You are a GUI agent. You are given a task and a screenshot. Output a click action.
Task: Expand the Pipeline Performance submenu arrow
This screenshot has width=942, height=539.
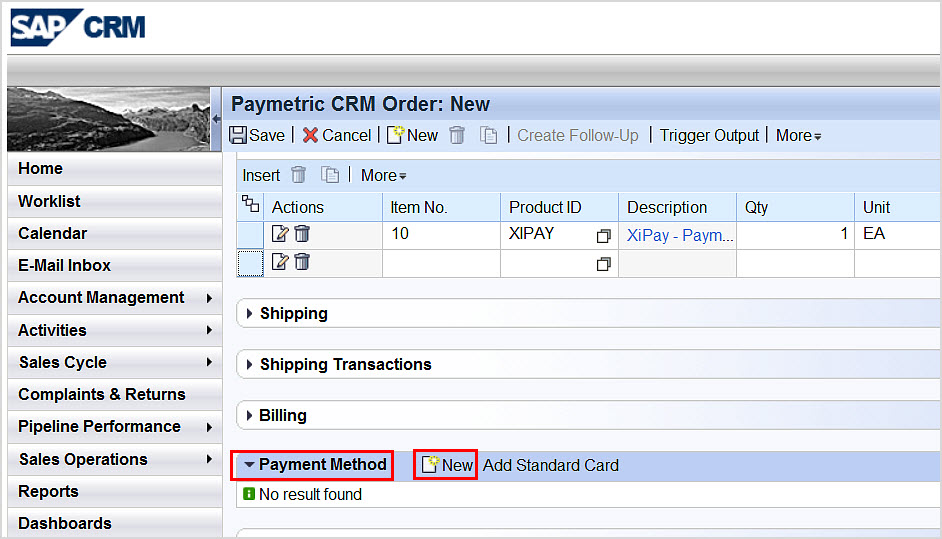(x=209, y=427)
